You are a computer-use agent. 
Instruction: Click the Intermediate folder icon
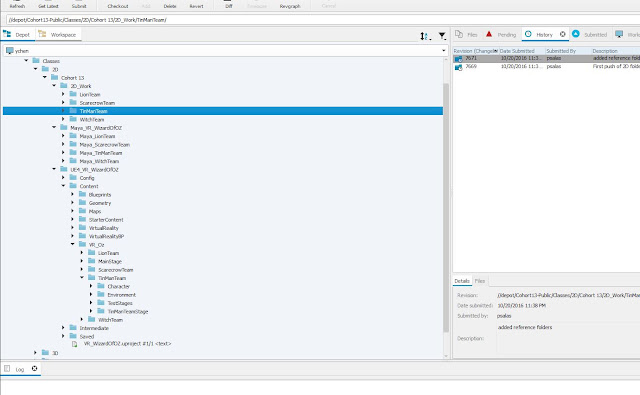coord(73,328)
